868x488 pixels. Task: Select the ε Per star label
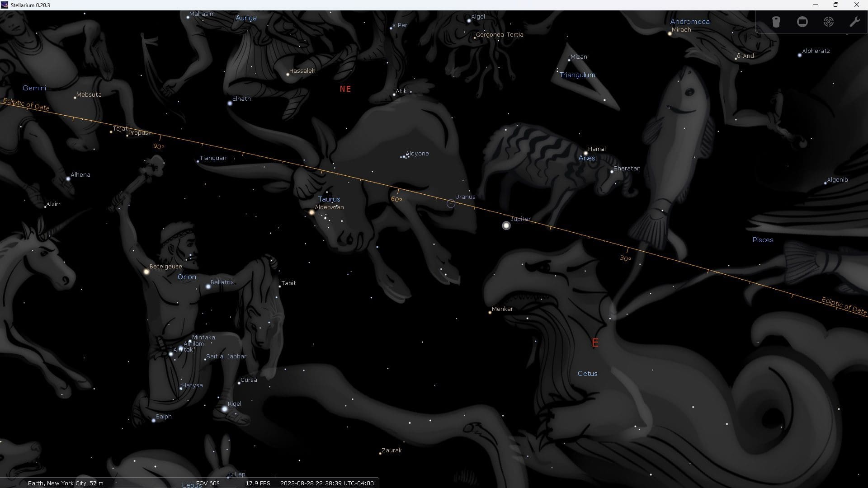pyautogui.click(x=400, y=25)
